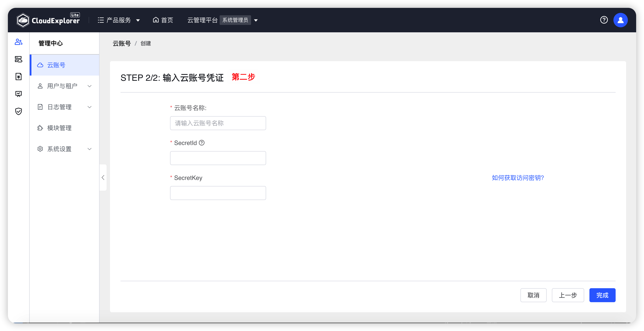The width and height of the screenshot is (644, 331).
Task: Click the puzzle icon beside 模块管理
Action: (40, 128)
